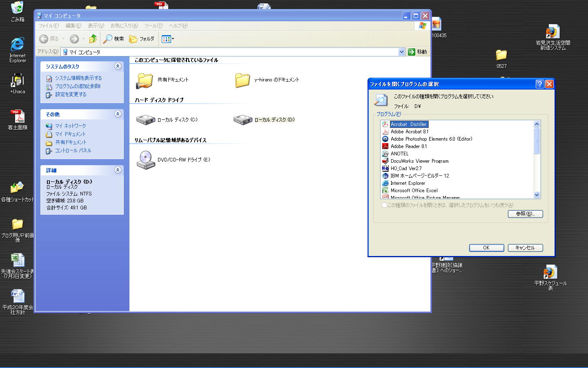588x368 pixels.
Task: Select the DVD/CD-RW ドライブ (E:) icon
Action: pos(146,160)
